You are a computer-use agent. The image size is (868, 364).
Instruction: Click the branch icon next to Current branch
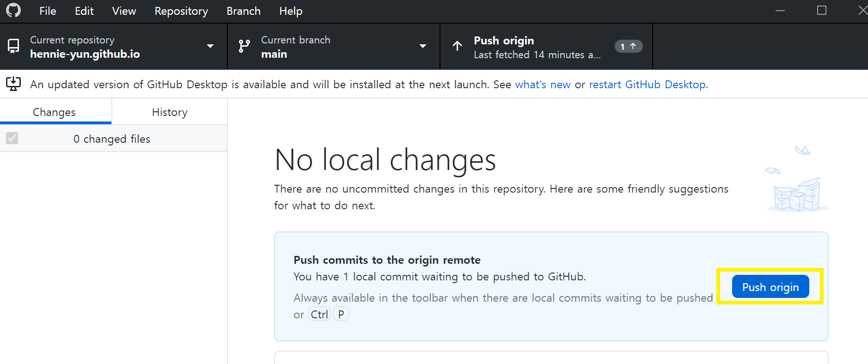pos(244,46)
